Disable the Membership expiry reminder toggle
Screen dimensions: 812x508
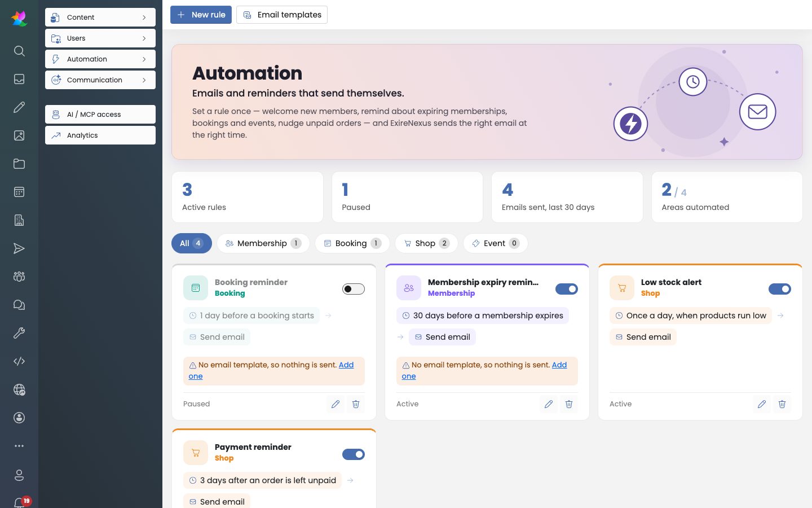click(567, 289)
